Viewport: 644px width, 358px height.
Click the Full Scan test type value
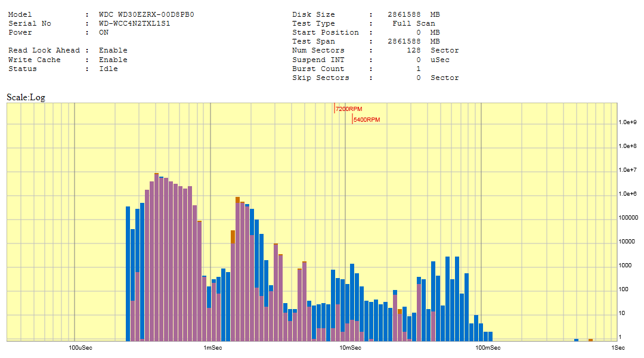click(x=413, y=23)
